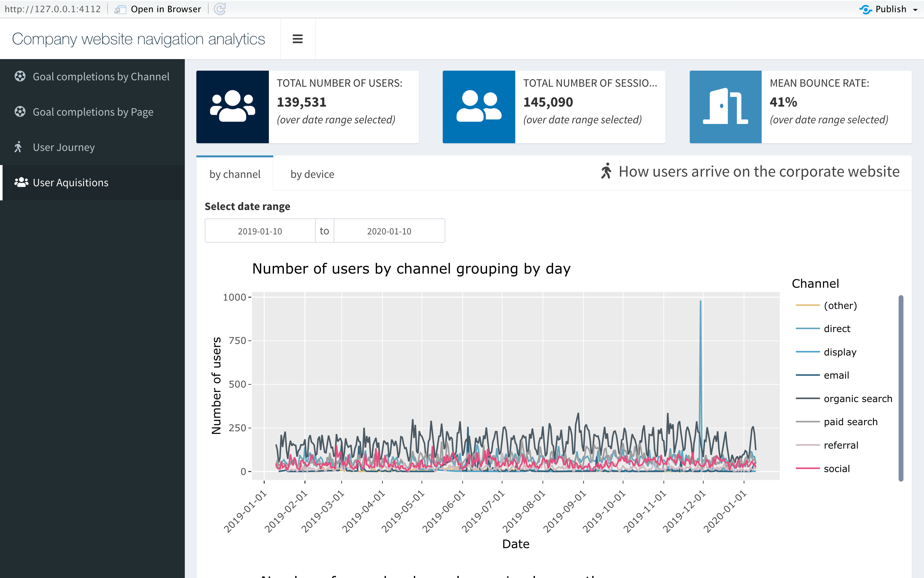Screen dimensions: 924x578
Task: Click total sessions value 145,090
Action: [x=548, y=102]
